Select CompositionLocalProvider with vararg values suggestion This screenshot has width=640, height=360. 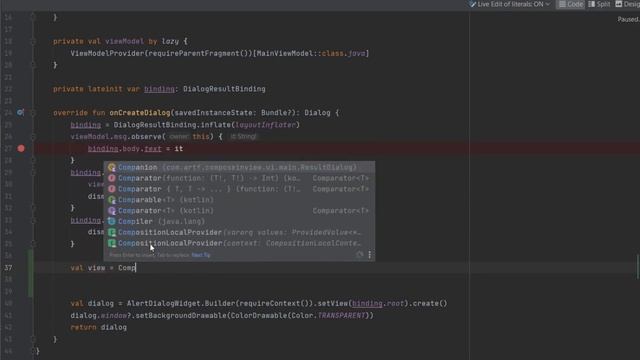coord(239,232)
